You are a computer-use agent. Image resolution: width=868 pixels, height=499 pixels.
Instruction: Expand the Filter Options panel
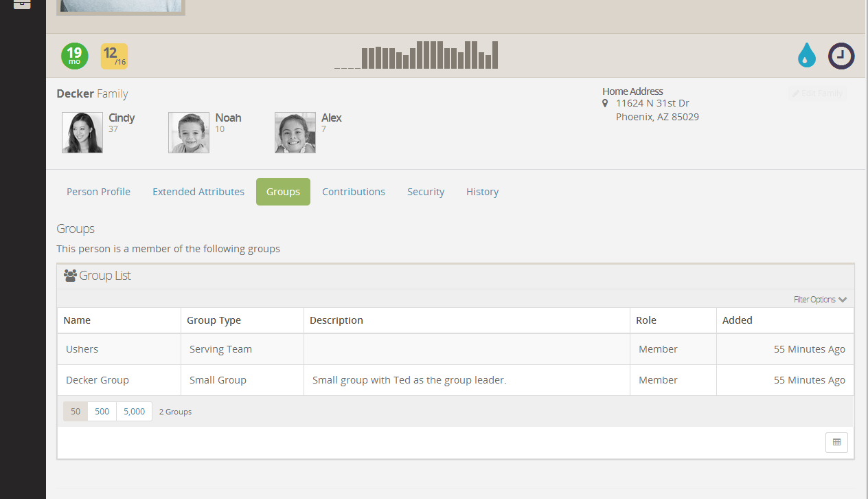[821, 300]
